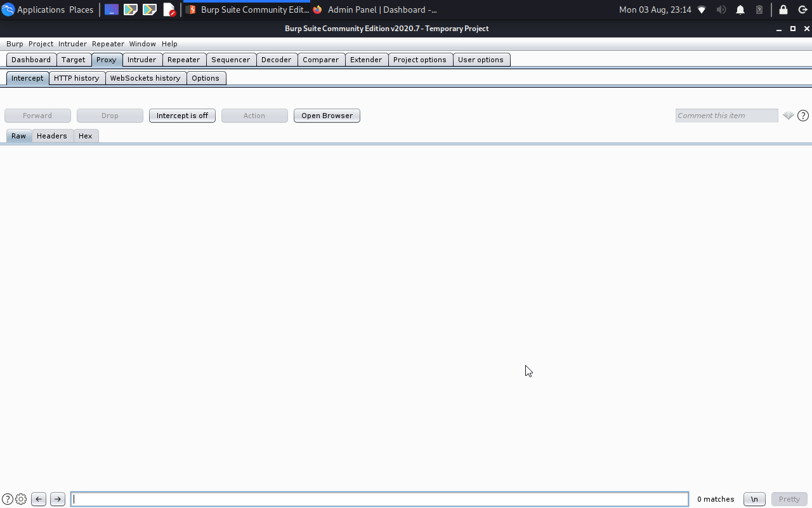Image resolution: width=812 pixels, height=508 pixels.
Task: Click the volume icon in system tray
Action: [721, 10]
